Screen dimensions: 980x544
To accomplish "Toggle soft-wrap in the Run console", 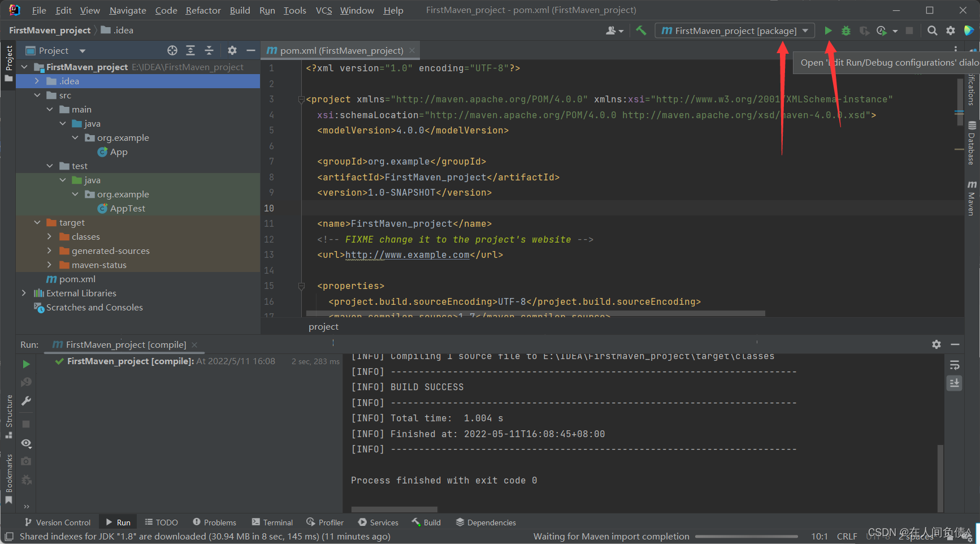I will pyautogui.click(x=955, y=365).
